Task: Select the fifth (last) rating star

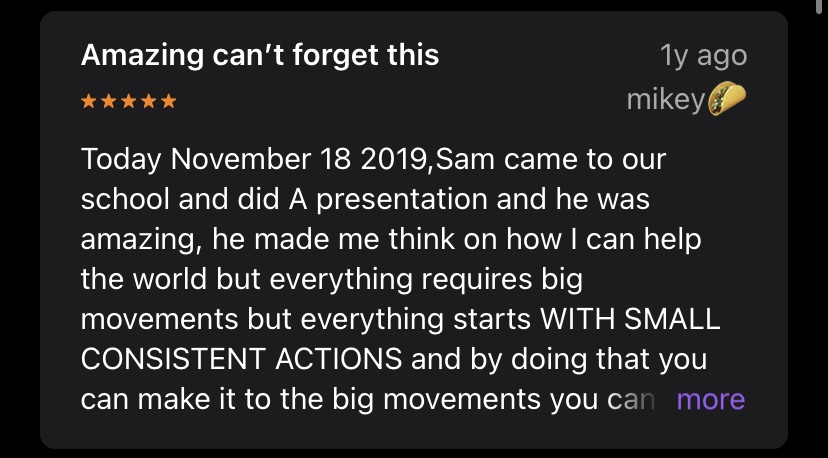Action: coord(169,101)
